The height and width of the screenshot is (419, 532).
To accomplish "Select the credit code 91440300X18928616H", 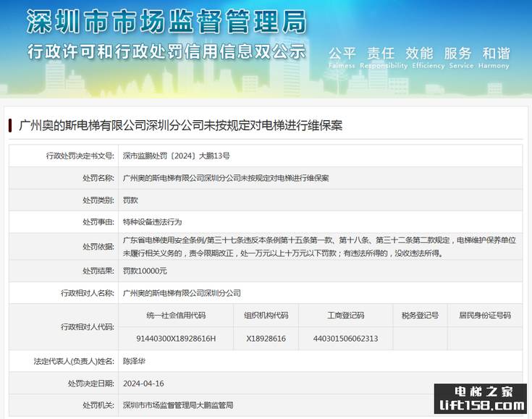I will pos(176,338).
